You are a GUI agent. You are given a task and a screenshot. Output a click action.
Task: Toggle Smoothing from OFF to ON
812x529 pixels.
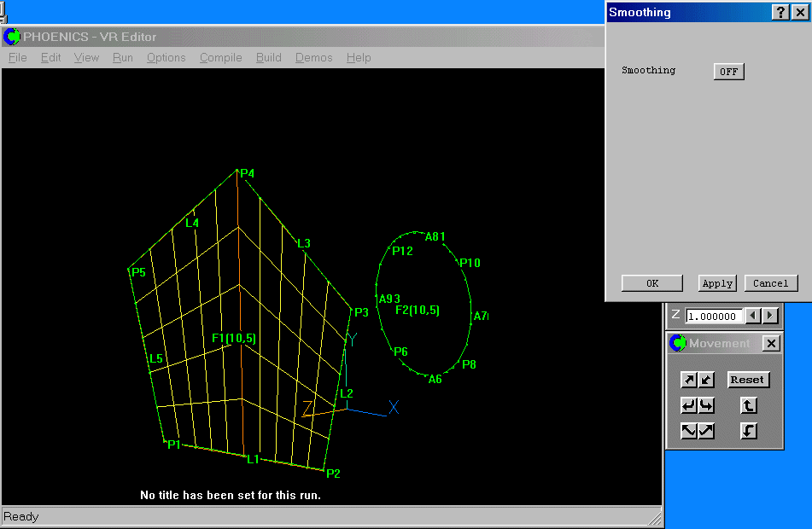point(728,72)
